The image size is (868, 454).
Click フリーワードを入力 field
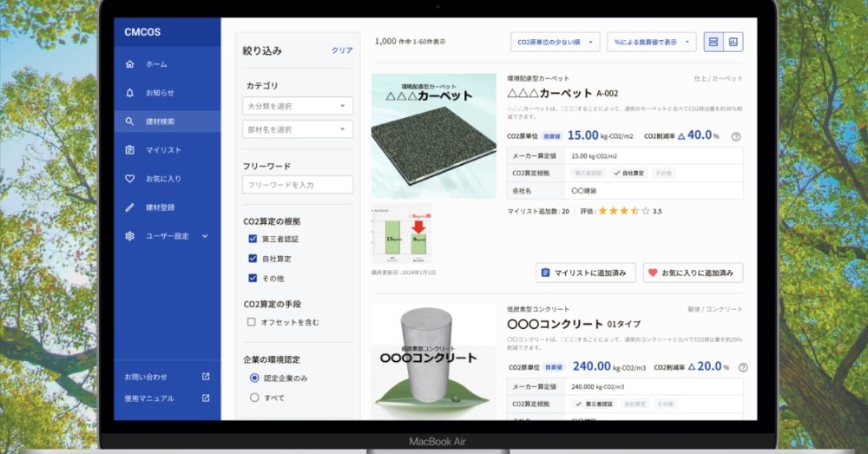(x=298, y=184)
